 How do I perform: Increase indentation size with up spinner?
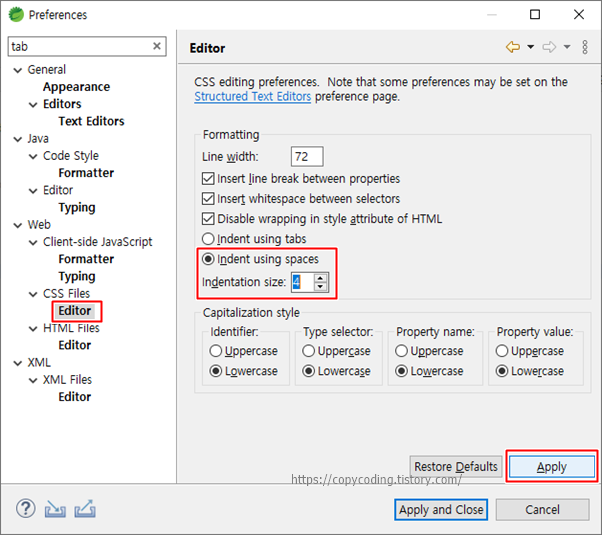click(x=320, y=277)
